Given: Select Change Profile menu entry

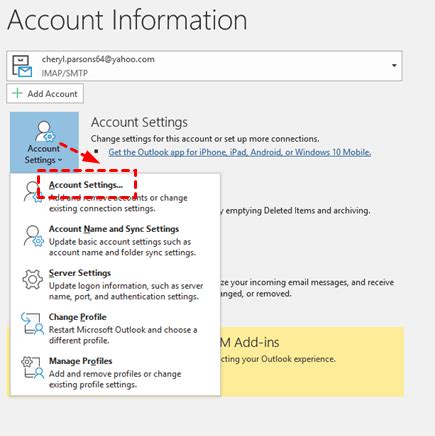Looking at the screenshot, I should click(x=115, y=328).
